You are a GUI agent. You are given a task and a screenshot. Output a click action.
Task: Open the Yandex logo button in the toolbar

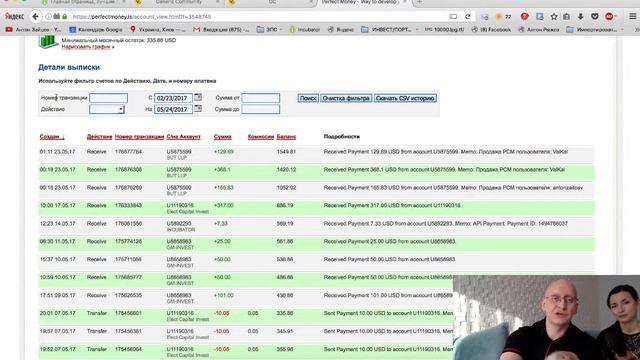pos(14,17)
